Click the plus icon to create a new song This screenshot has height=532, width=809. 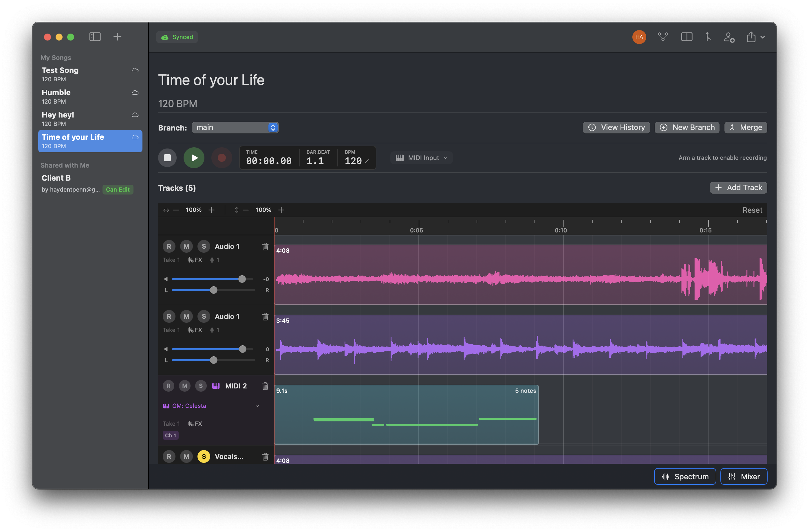(x=118, y=36)
